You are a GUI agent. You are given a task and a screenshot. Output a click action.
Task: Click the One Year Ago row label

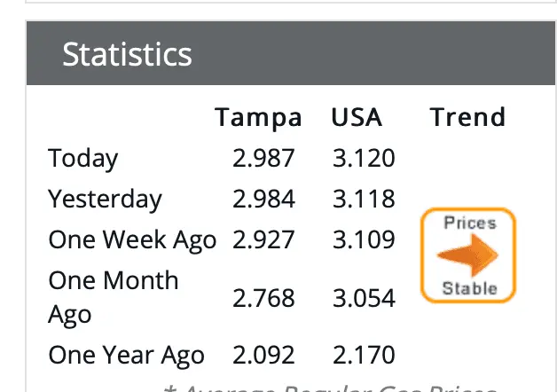click(x=126, y=356)
